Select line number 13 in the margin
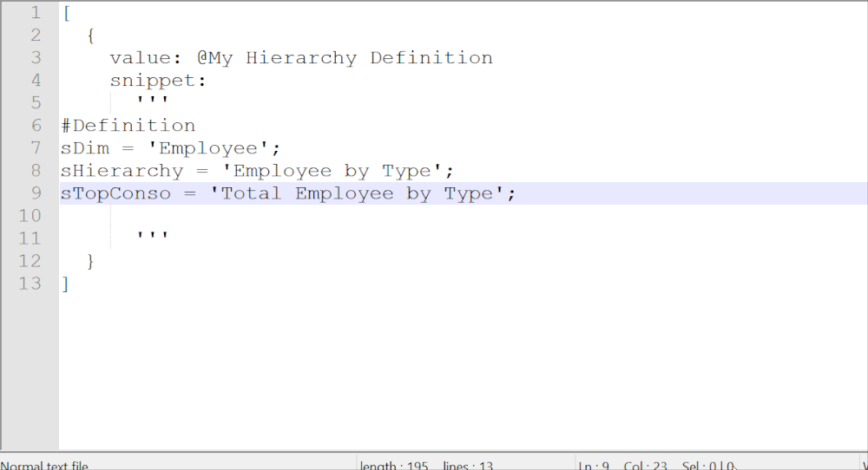This screenshot has width=868, height=470. (30, 284)
